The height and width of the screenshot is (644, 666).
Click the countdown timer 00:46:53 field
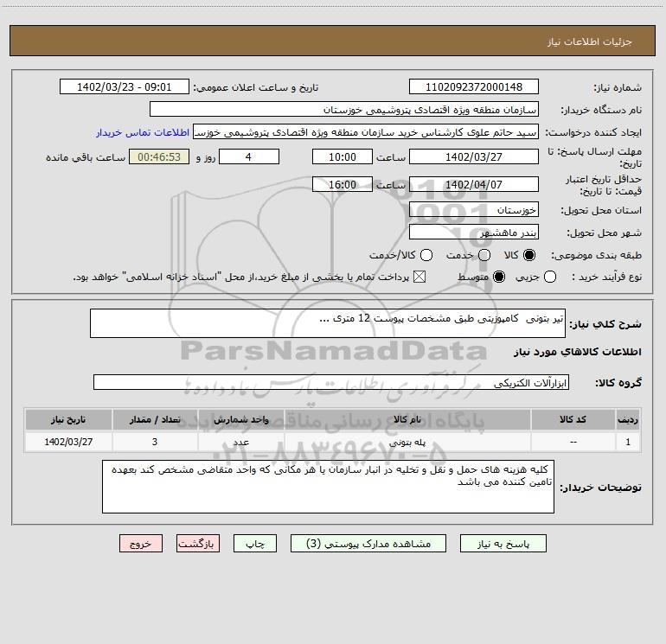coord(159,156)
